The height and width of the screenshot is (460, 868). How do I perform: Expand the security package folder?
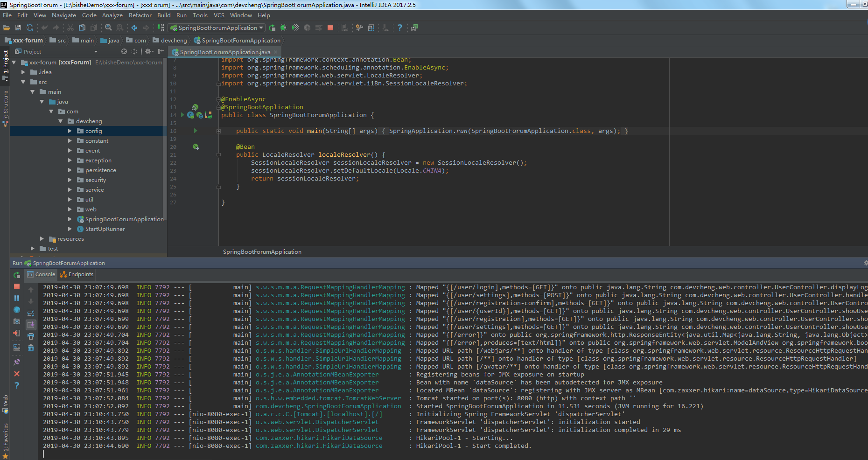click(x=70, y=180)
